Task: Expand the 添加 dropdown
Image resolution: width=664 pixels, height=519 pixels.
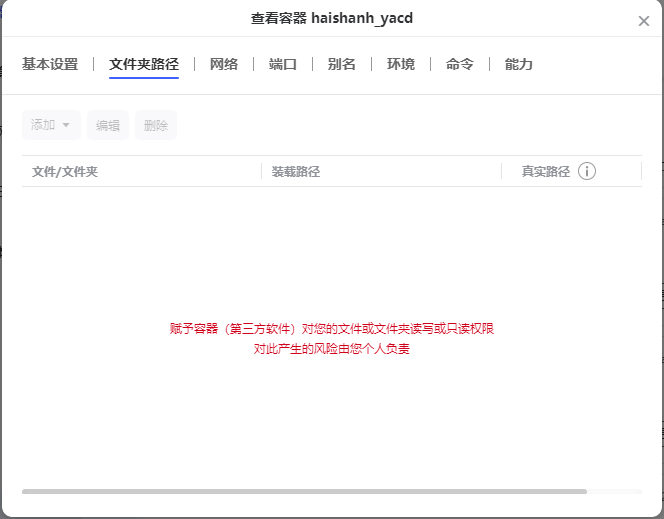Action: tap(51, 125)
